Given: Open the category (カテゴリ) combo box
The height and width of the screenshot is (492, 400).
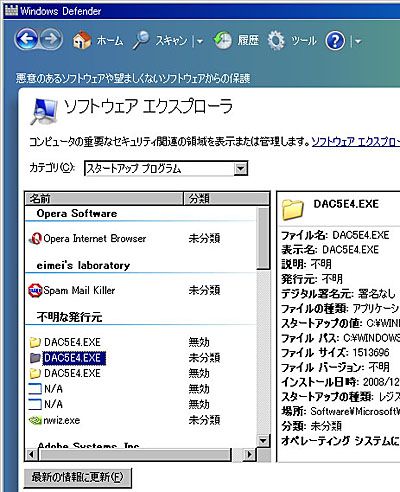Looking at the screenshot, I should [x=166, y=168].
